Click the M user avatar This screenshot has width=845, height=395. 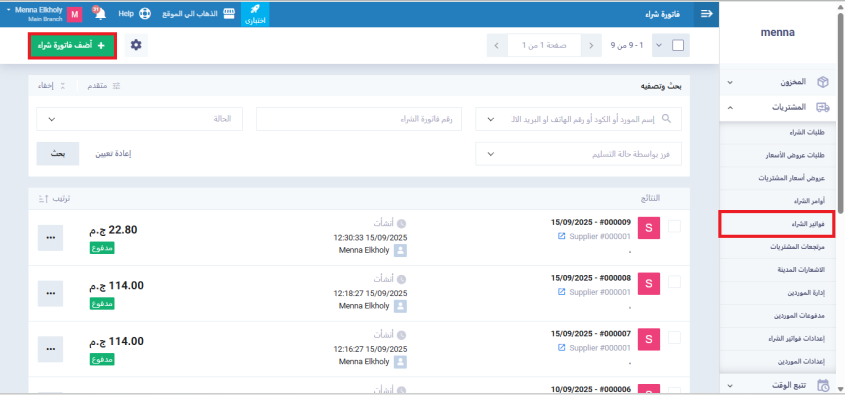point(75,14)
